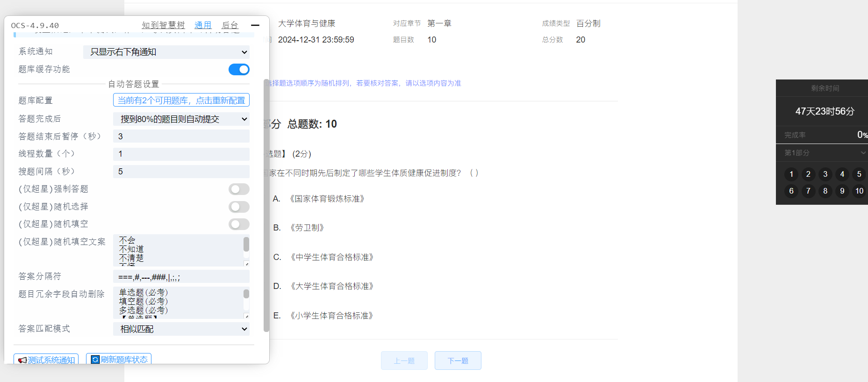Enable the 强制答题 switch
This screenshot has height=382, width=868.
pos(239,189)
